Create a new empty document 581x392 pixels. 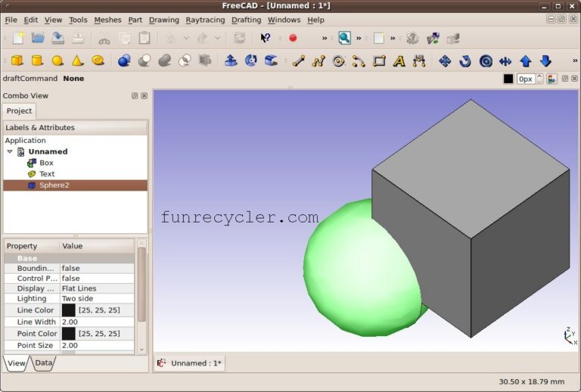point(18,38)
